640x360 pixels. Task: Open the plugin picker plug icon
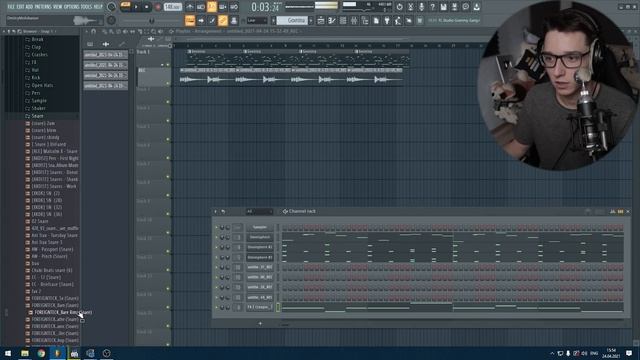coord(387,20)
